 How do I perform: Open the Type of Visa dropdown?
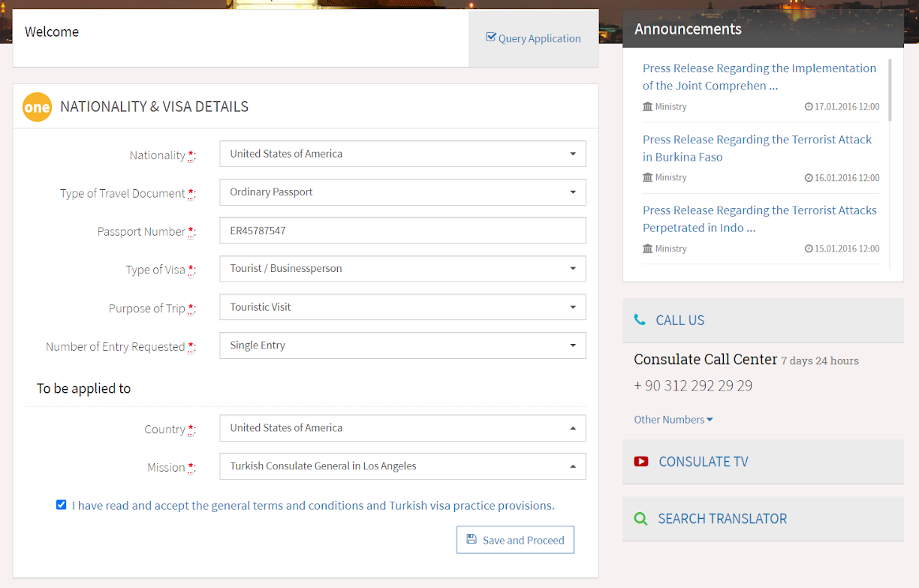(x=402, y=269)
